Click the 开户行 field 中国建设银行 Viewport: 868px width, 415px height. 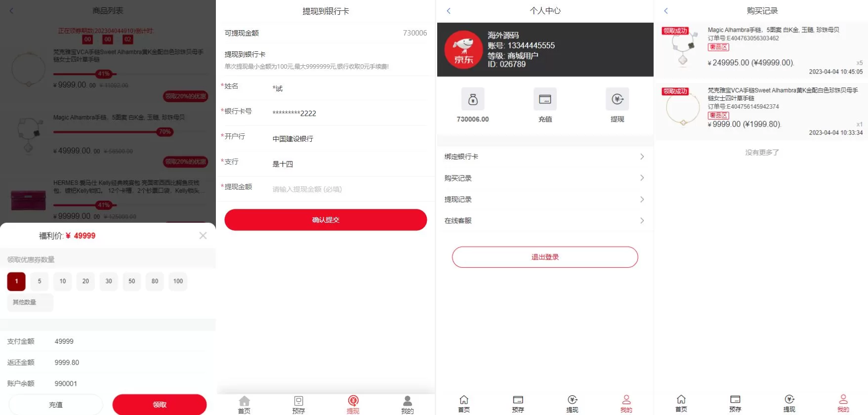[293, 139]
